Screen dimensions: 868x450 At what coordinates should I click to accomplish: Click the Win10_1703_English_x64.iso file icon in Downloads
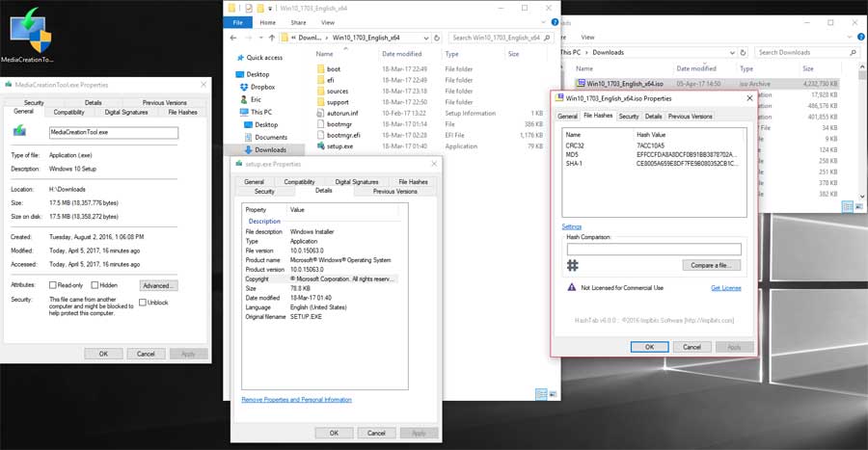click(x=581, y=84)
